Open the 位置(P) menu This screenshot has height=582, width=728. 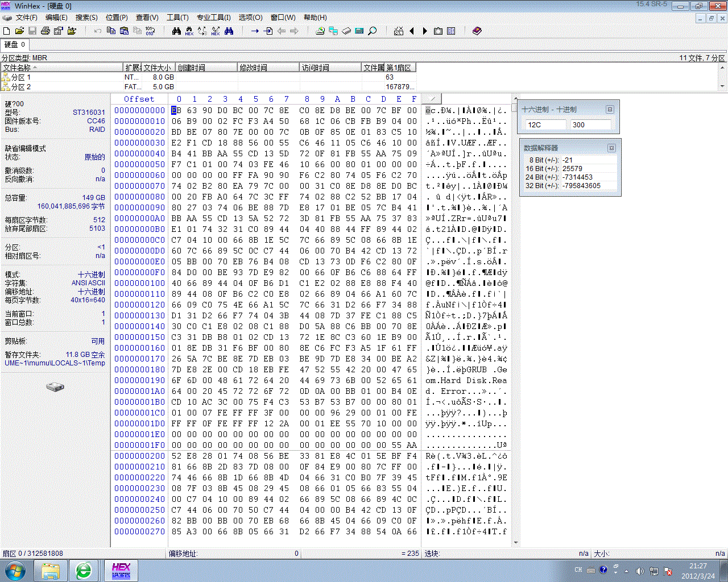tap(117, 18)
